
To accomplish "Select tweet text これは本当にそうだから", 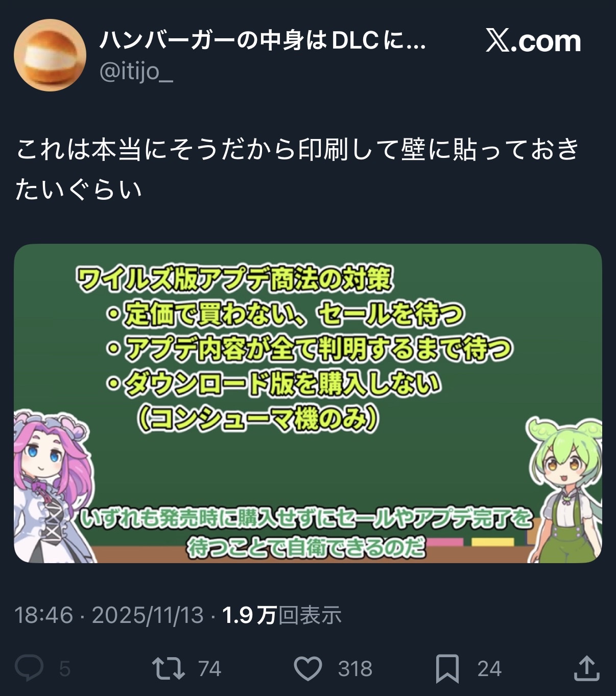I will click(x=155, y=149).
